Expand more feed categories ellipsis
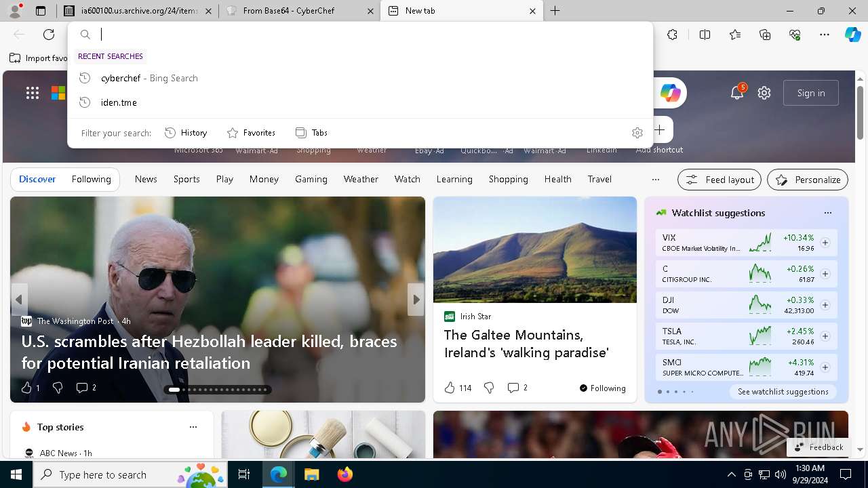This screenshot has width=868, height=488. [x=655, y=180]
